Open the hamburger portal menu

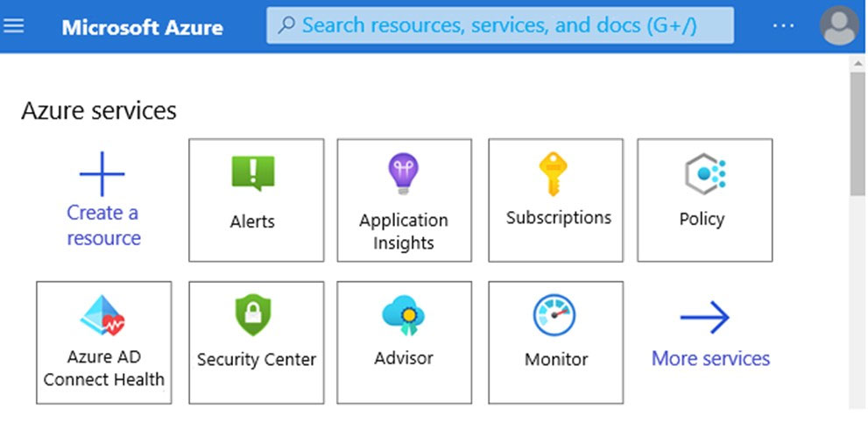(x=13, y=26)
